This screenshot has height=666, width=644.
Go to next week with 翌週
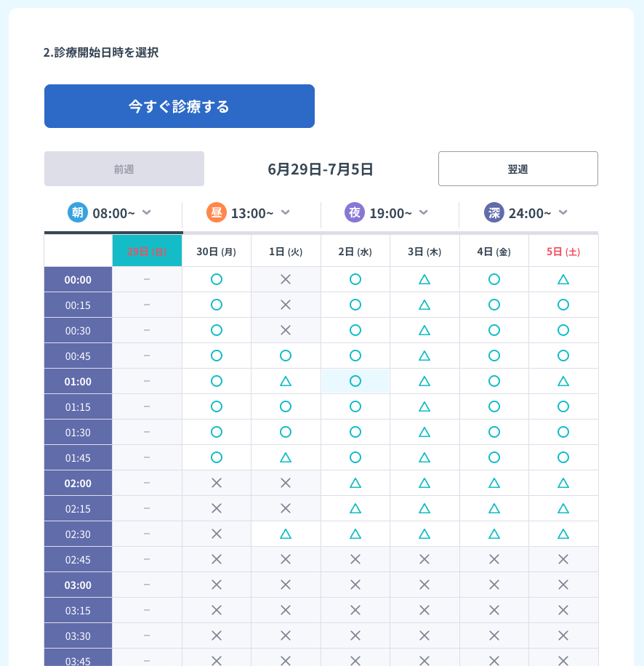click(x=518, y=169)
